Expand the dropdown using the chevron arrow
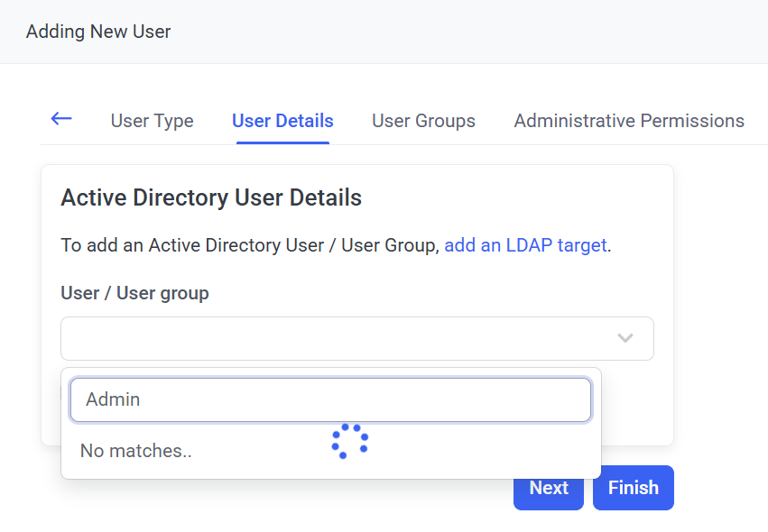The image size is (768, 532). (625, 338)
